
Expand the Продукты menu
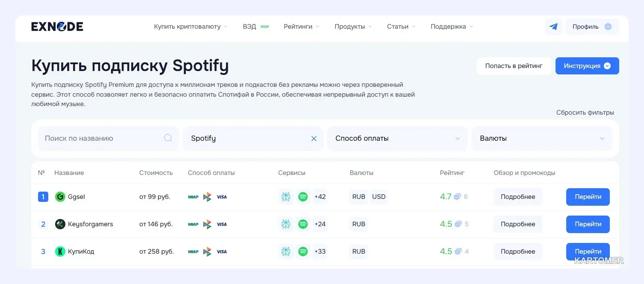coord(353,27)
